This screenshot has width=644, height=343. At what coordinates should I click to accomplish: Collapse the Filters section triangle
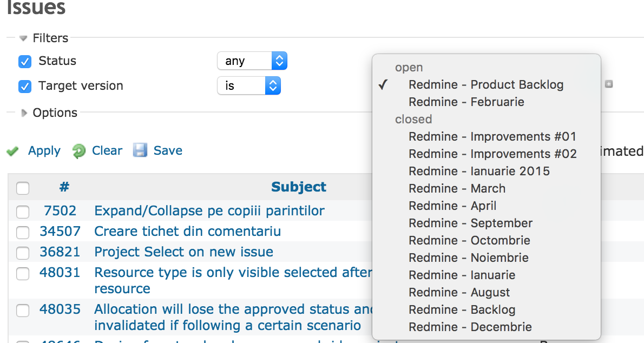pos(23,38)
